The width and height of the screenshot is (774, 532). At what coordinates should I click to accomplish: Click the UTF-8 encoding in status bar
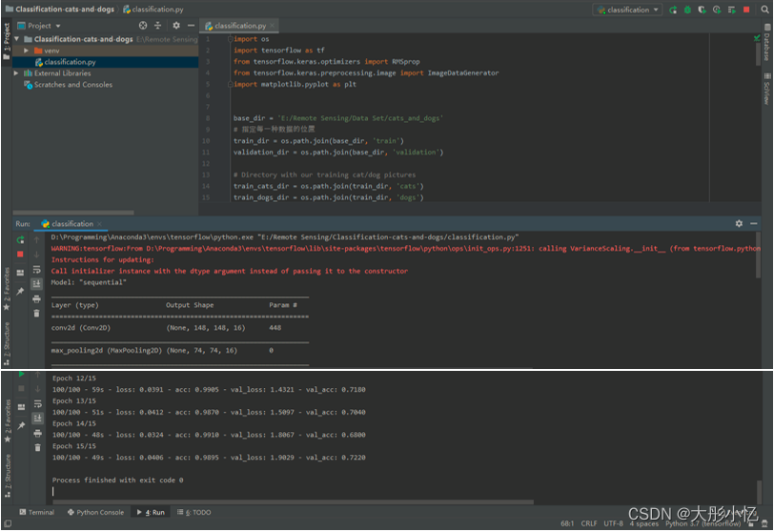click(x=613, y=523)
